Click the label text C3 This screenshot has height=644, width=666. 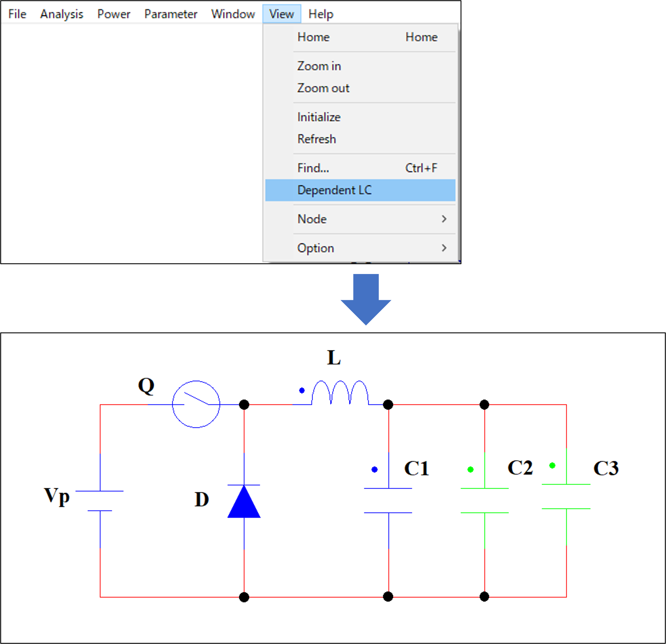(x=606, y=469)
